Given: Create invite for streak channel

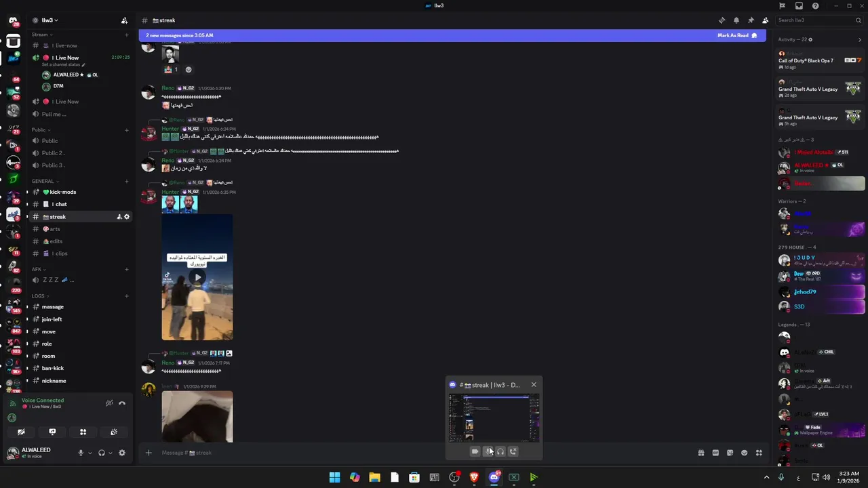Looking at the screenshot, I should [119, 217].
